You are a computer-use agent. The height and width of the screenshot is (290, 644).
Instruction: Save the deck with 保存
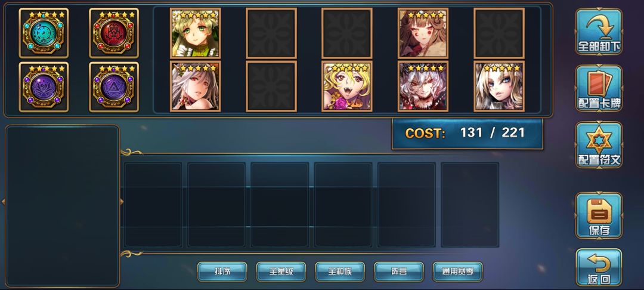pyautogui.click(x=599, y=215)
